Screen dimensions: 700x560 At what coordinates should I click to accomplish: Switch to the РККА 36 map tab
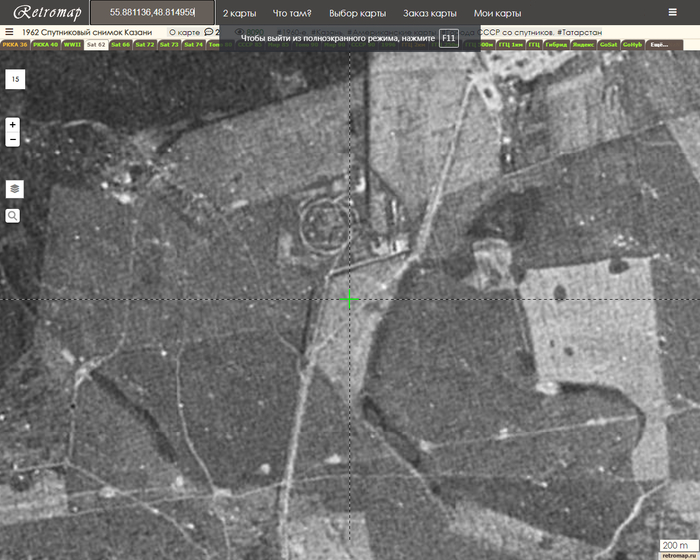point(15,45)
